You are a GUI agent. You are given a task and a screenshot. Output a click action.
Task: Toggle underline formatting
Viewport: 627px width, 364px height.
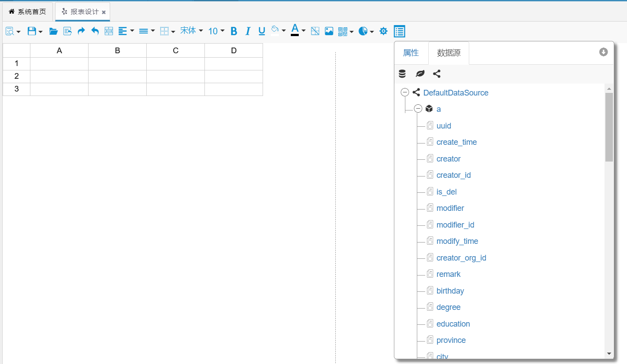(262, 31)
